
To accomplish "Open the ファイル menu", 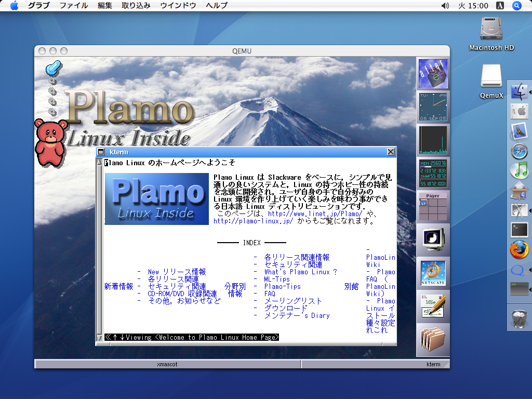I will 74,5.
